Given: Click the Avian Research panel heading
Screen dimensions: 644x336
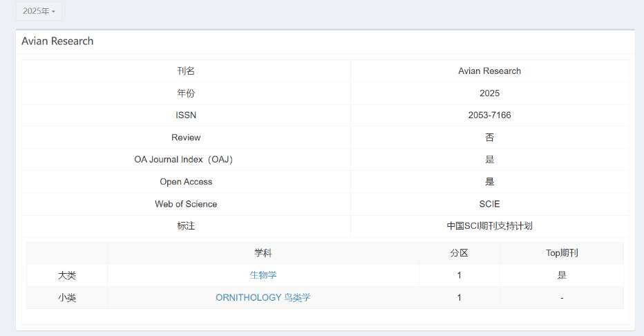Looking at the screenshot, I should click(x=57, y=41).
